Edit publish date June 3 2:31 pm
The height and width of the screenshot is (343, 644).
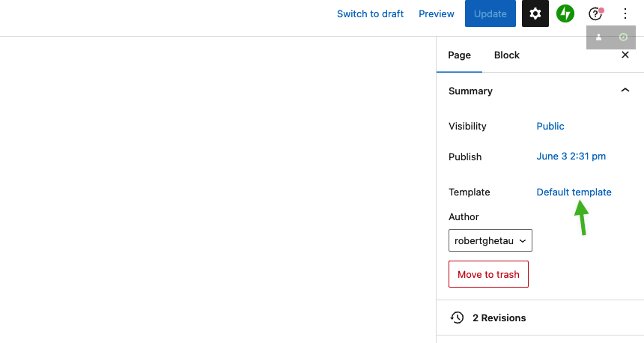click(x=571, y=156)
